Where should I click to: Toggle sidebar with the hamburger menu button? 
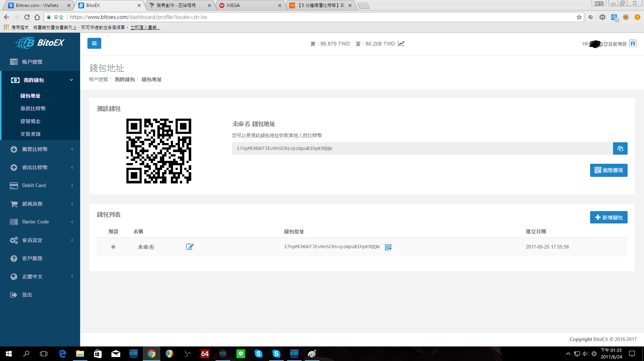click(x=94, y=43)
